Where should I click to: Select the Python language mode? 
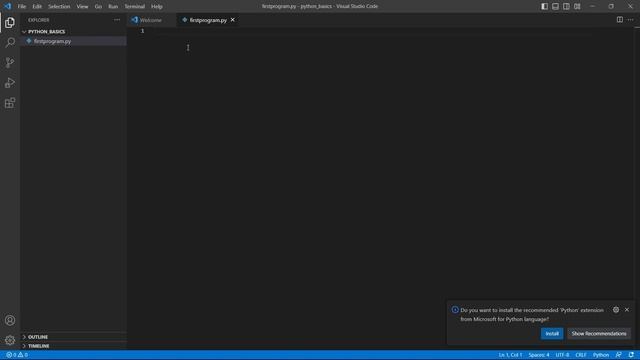pyautogui.click(x=601, y=355)
